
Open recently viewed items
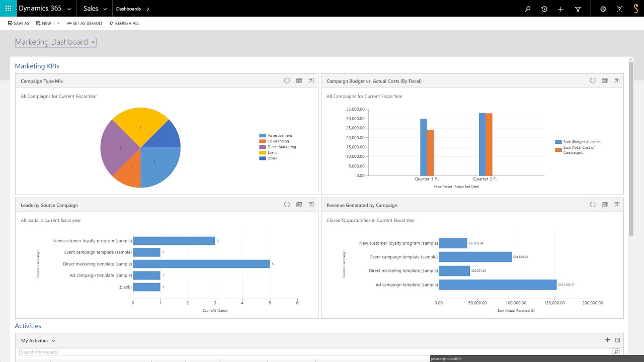click(544, 9)
